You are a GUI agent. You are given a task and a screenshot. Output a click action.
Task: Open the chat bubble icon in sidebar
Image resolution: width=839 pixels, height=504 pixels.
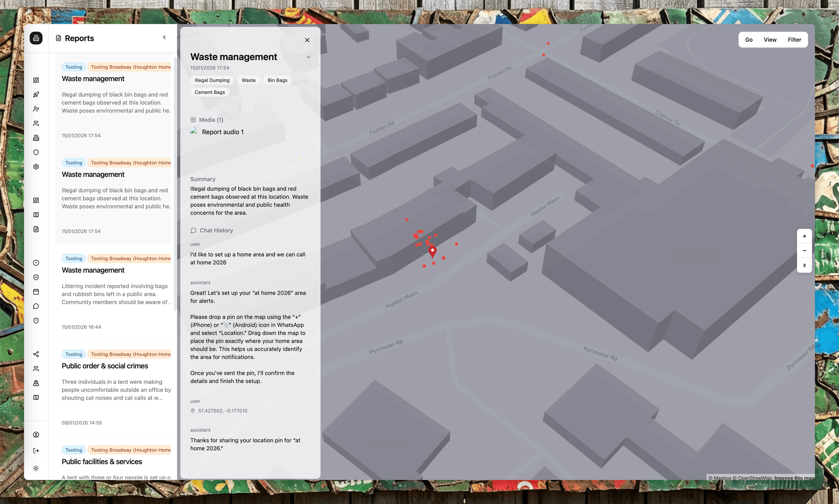[36, 306]
